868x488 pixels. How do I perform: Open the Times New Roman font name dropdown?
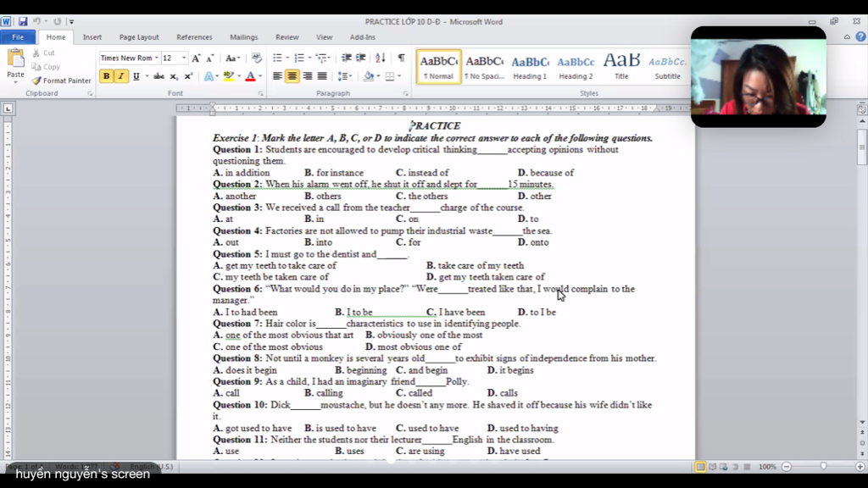click(x=157, y=58)
